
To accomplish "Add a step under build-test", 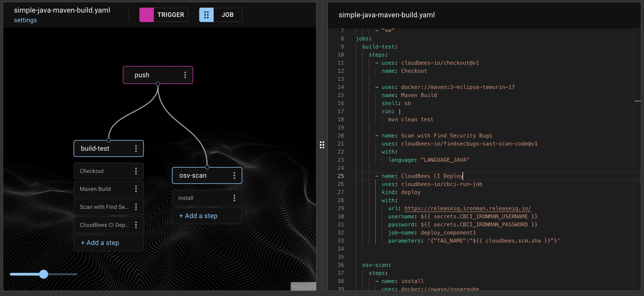I will click(100, 243).
